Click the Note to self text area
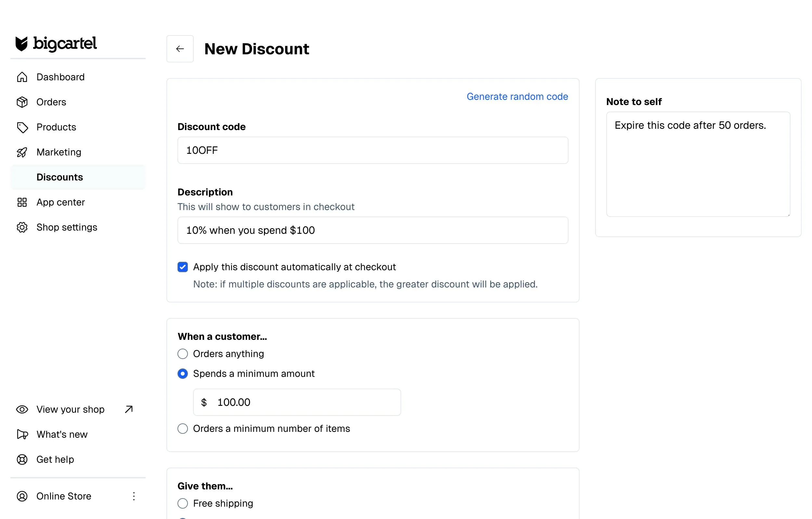Image resolution: width=812 pixels, height=519 pixels. tap(698, 164)
